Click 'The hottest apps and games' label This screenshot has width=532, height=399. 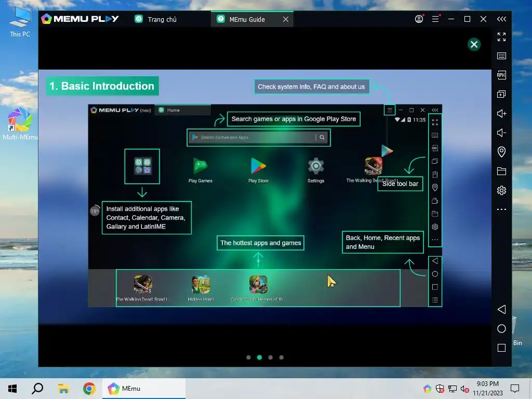tap(261, 243)
